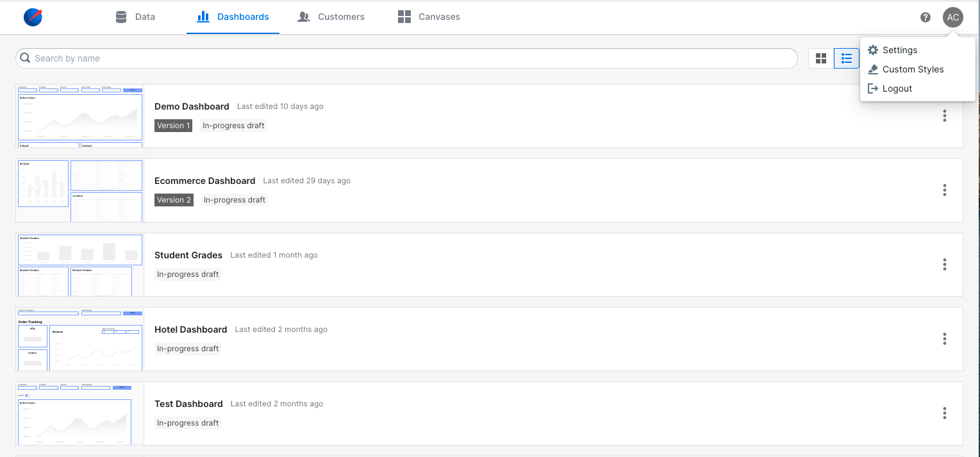The image size is (980, 457).
Task: Click the Hotel Dashboard preview thumbnail
Action: pos(80,339)
